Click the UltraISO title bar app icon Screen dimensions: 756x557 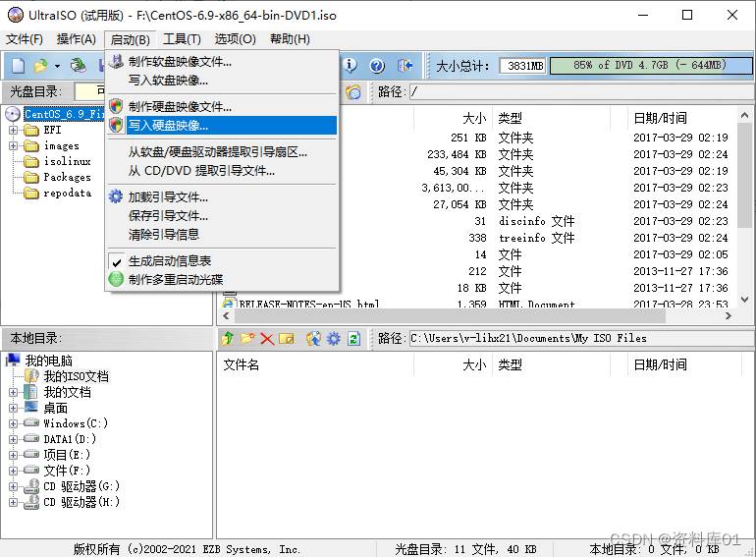click(16, 15)
